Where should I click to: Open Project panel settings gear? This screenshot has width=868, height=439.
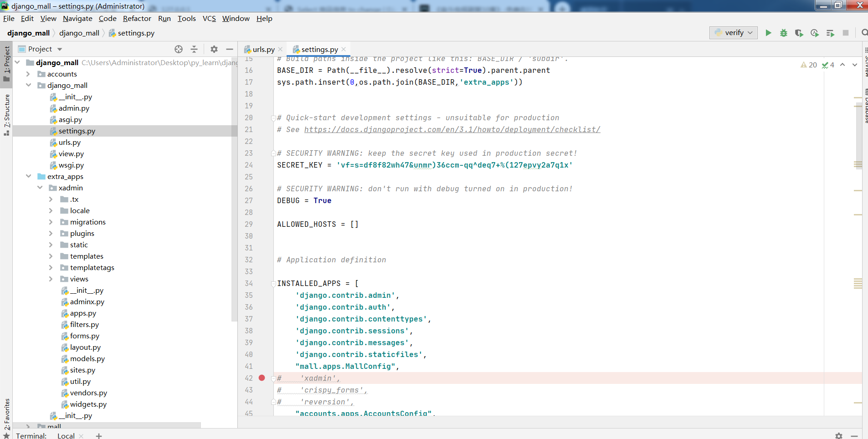214,49
